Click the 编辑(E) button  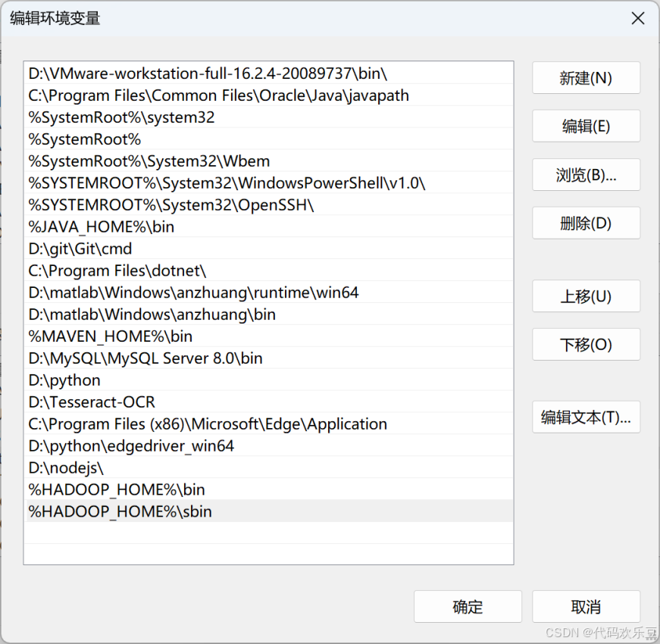586,126
